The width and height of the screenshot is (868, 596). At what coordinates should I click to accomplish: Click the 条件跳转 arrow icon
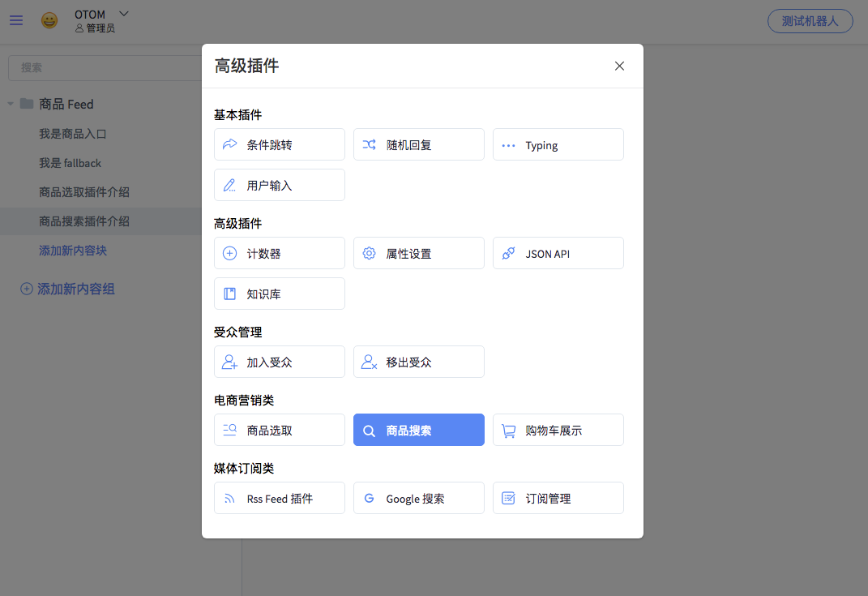click(229, 144)
